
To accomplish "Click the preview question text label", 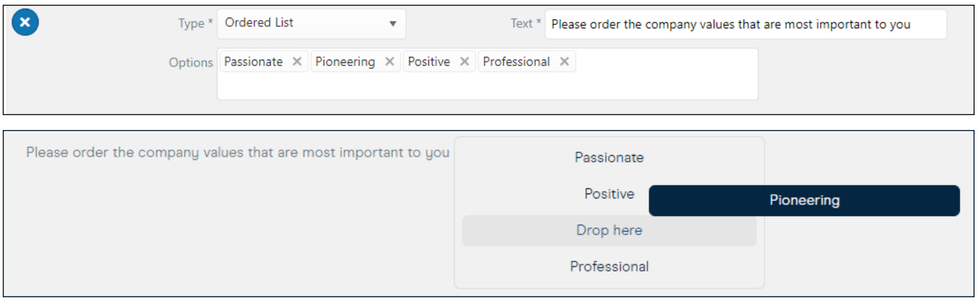I will coord(238,152).
